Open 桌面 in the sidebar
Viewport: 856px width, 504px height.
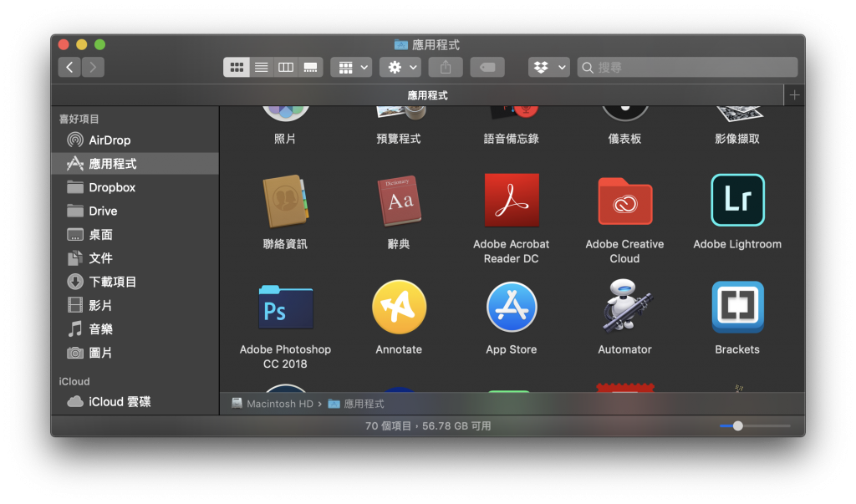tap(135, 235)
